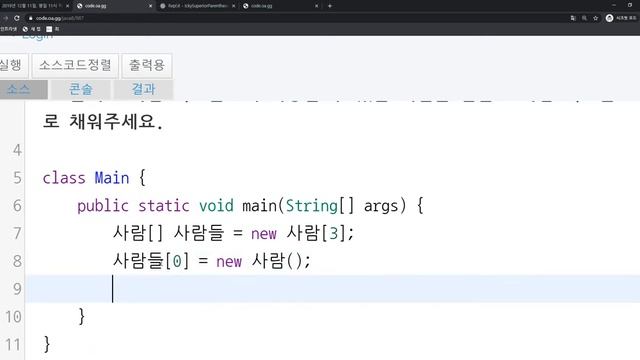Click '사람들[0]' on line 8
This screenshot has width=640, height=360.
point(151,260)
